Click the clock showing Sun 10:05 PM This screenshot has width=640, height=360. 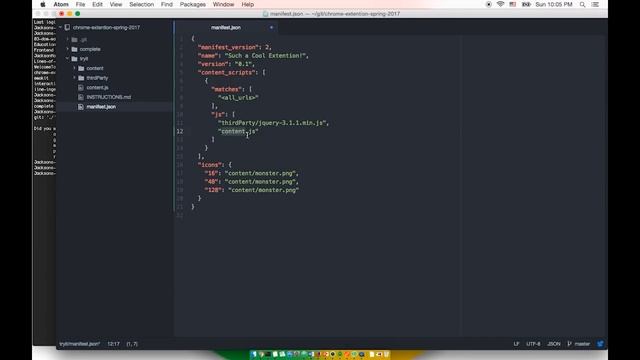[554, 4]
